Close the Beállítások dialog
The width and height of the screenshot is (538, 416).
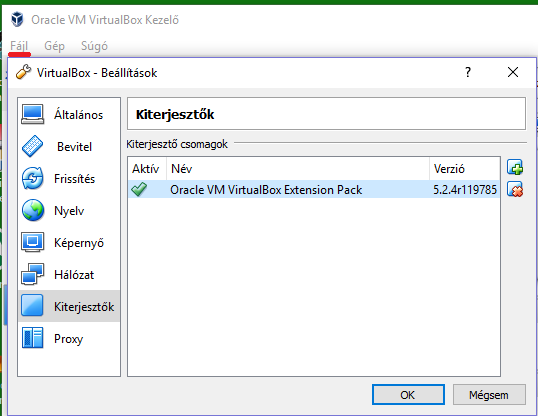513,72
